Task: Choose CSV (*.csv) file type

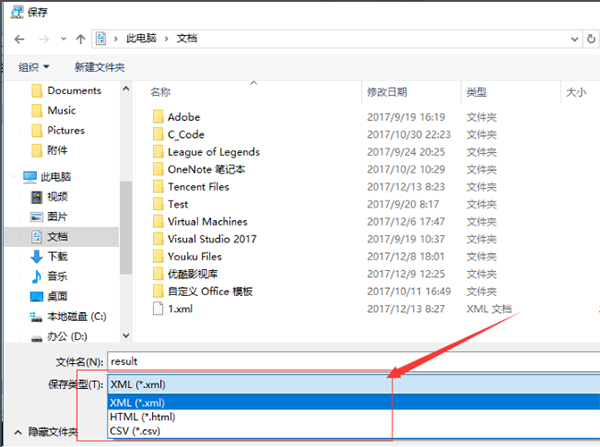Action: coord(135,431)
